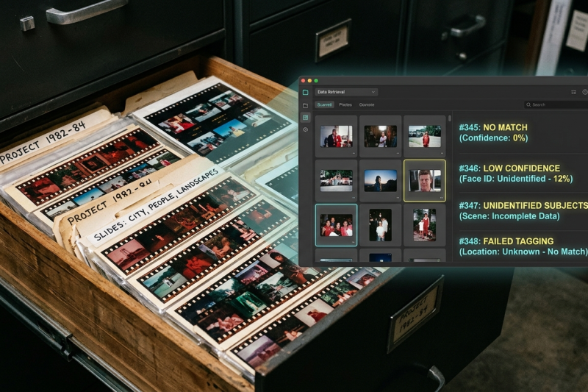Open thumbnail of two people with red jacket
Screen dimensions: 588x392
pos(336,136)
